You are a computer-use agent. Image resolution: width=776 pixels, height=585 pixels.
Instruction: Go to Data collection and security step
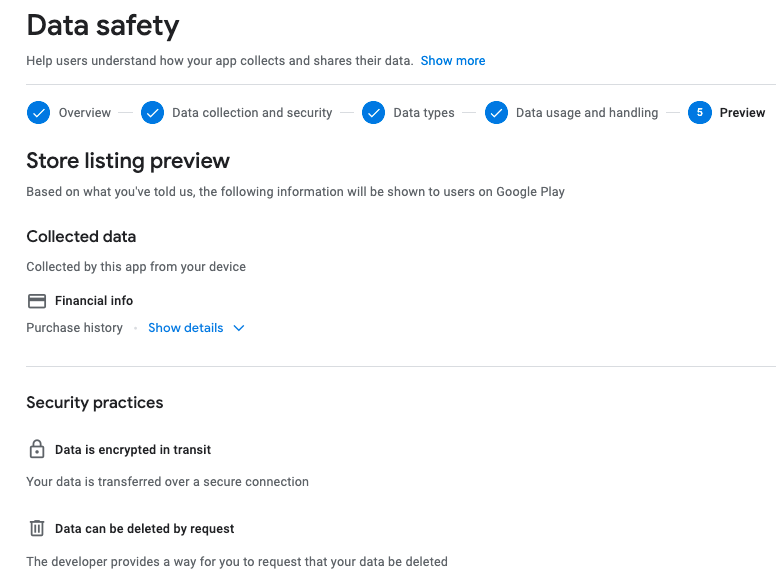coord(252,113)
